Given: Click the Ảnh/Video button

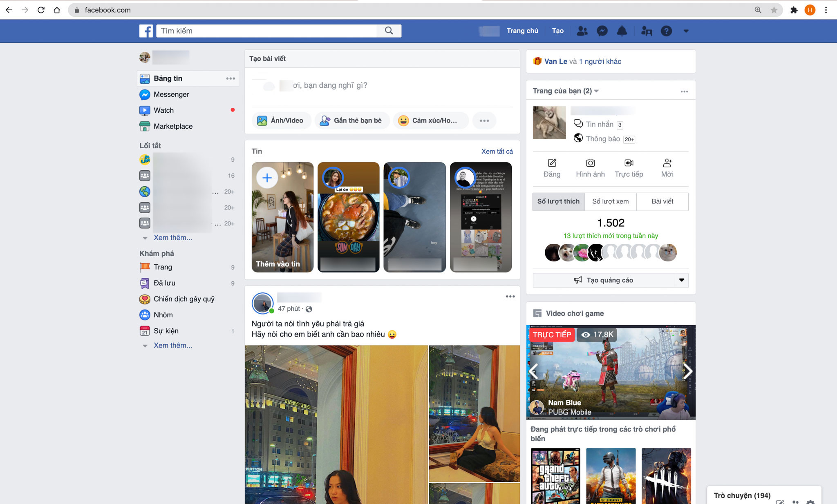Looking at the screenshot, I should pos(281,120).
